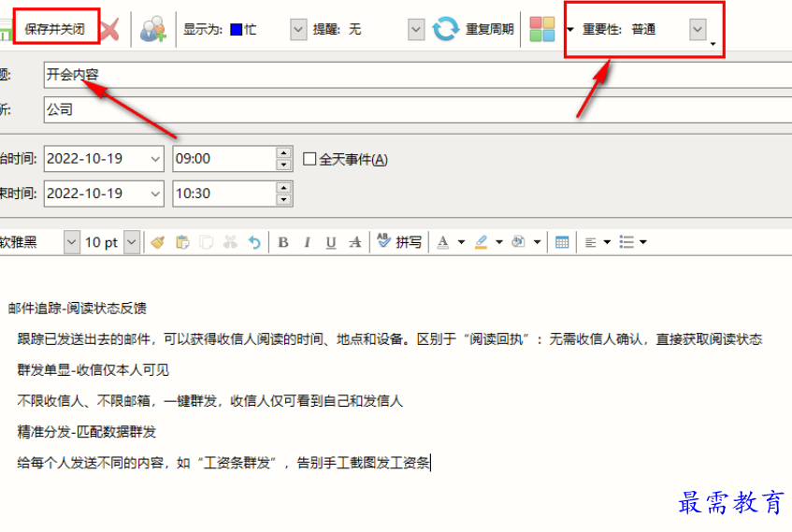Open the highlight color dropdown arrow
Screen dimensions: 792x532
click(x=499, y=242)
